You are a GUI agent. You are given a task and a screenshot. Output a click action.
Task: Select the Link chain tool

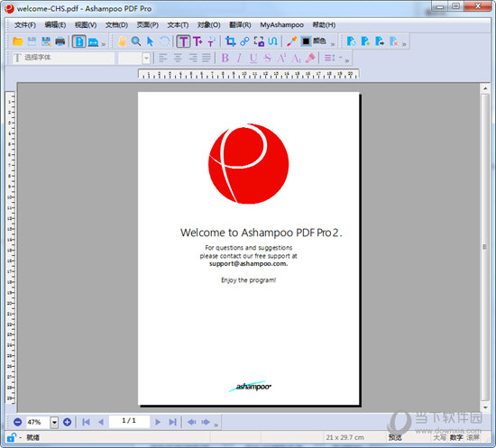[x=244, y=41]
